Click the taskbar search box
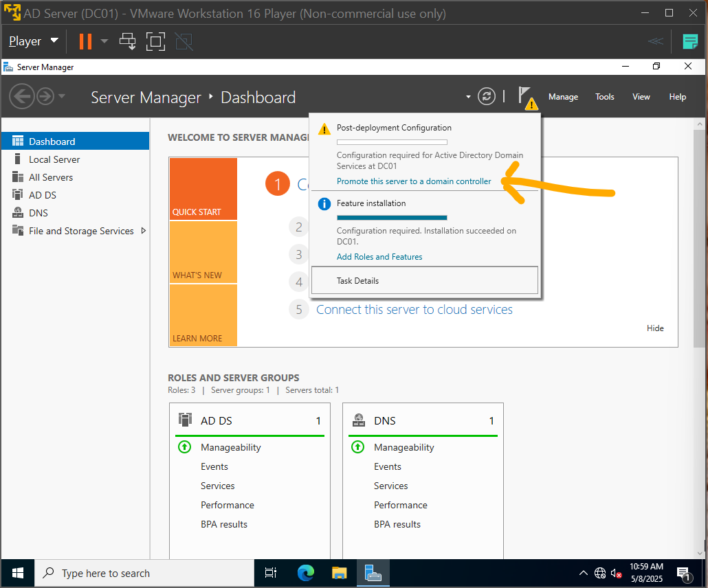Viewport: 708px width, 588px height. coord(144,573)
